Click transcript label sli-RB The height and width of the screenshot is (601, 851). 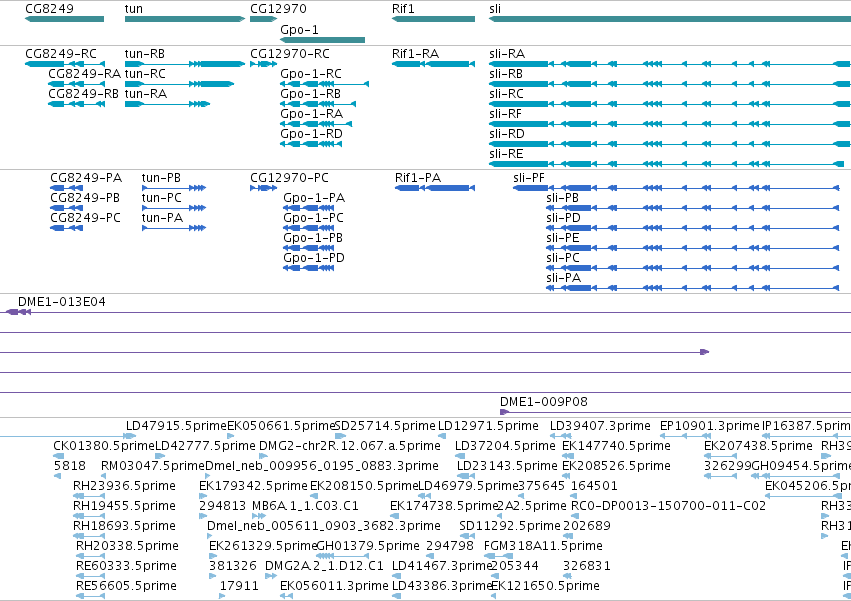coord(506,74)
